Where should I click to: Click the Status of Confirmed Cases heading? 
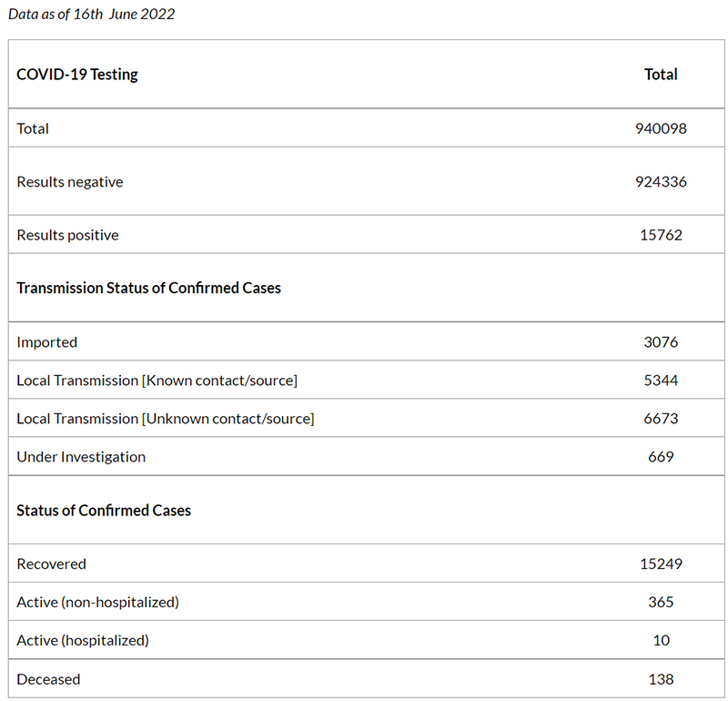click(104, 511)
